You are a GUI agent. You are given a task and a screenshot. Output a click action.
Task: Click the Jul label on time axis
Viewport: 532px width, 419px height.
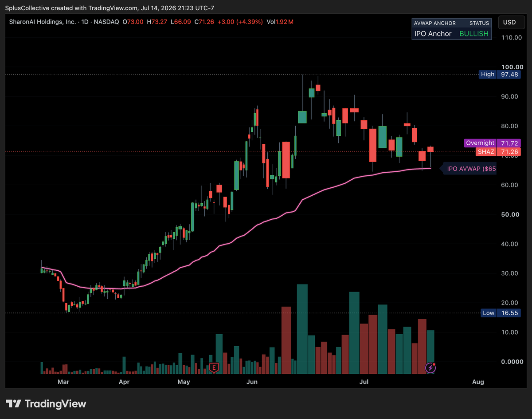364,382
